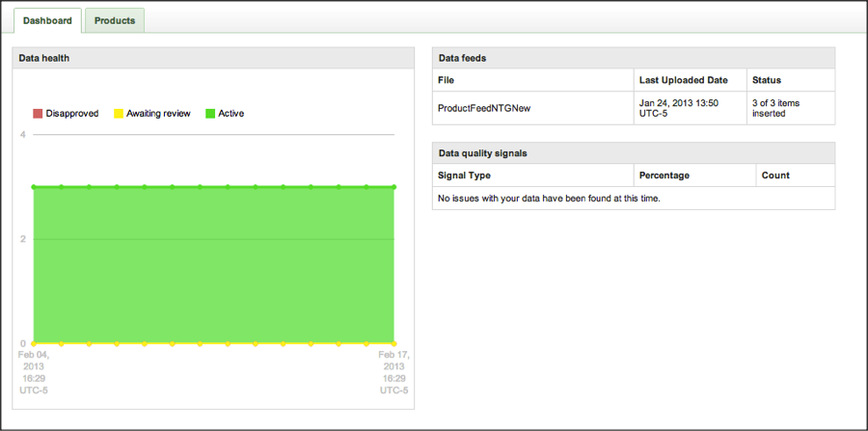This screenshot has width=868, height=431.
Task: Click the '3 of 3 items inserted' status
Action: 775,108
